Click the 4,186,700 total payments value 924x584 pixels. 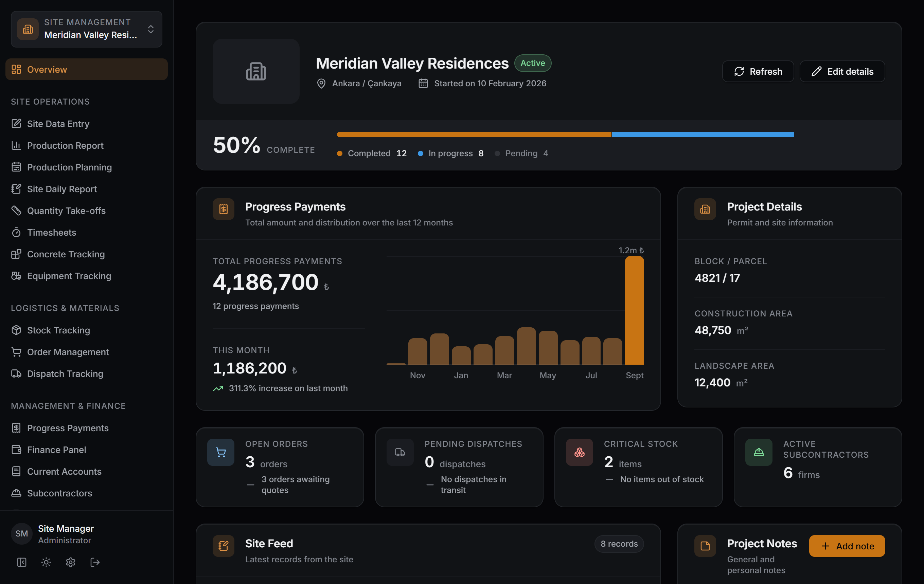click(x=266, y=282)
